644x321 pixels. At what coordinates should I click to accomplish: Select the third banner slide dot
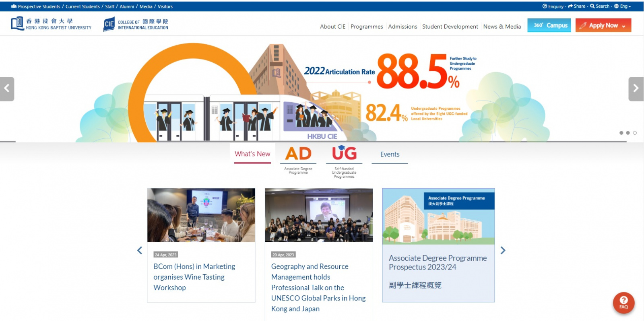pos(635,133)
